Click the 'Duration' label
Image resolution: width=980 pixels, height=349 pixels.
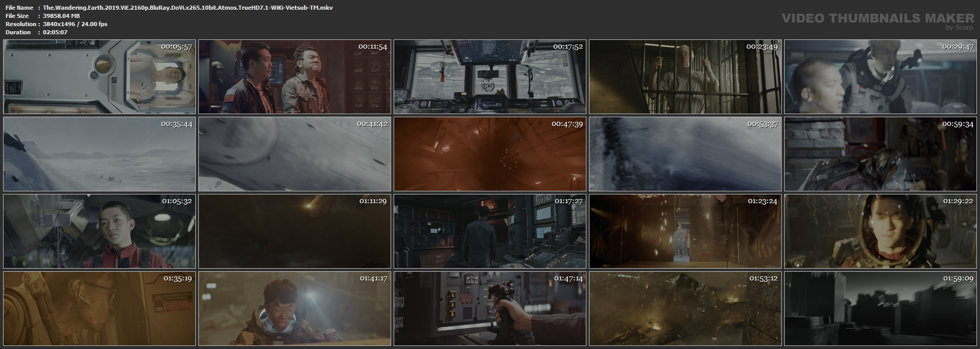point(18,32)
